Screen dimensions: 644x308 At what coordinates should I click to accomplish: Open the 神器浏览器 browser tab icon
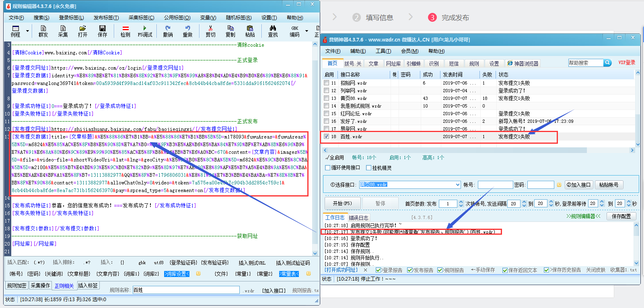510,63
